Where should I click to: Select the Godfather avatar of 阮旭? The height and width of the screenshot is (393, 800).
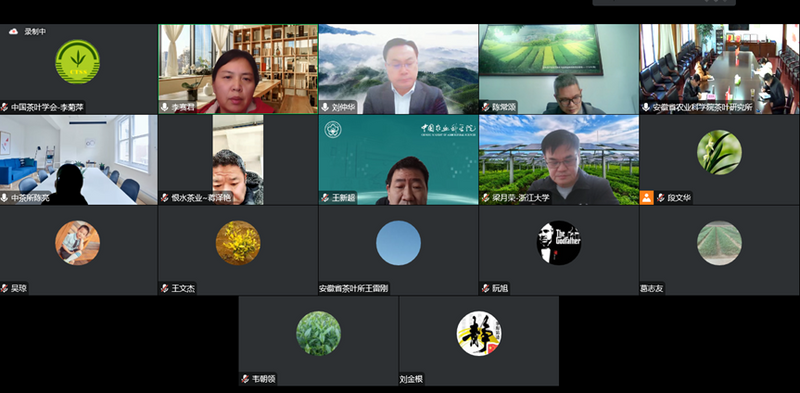point(559,243)
